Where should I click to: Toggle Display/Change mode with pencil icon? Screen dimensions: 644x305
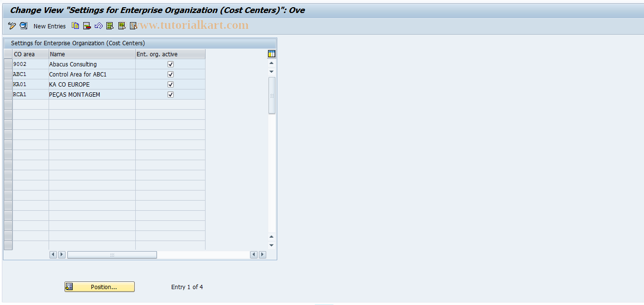(x=12, y=26)
